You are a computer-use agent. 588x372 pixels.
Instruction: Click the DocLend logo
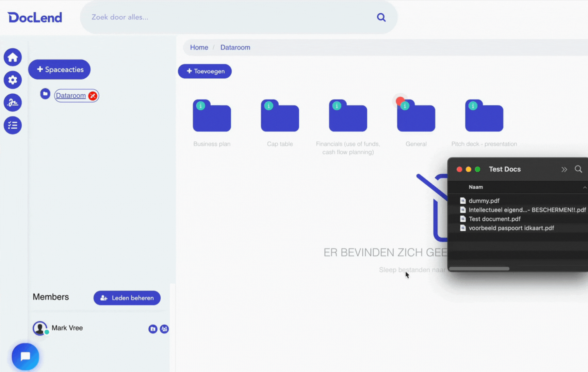point(35,17)
